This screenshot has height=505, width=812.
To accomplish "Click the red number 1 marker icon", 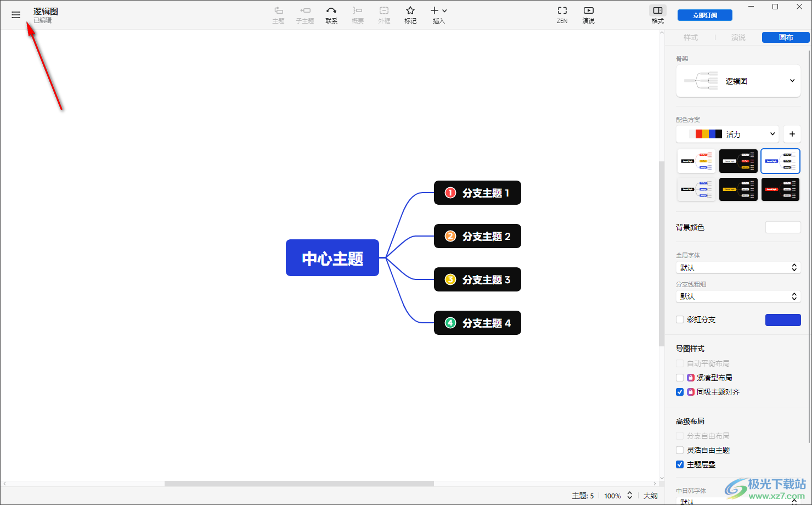I will click(x=450, y=193).
